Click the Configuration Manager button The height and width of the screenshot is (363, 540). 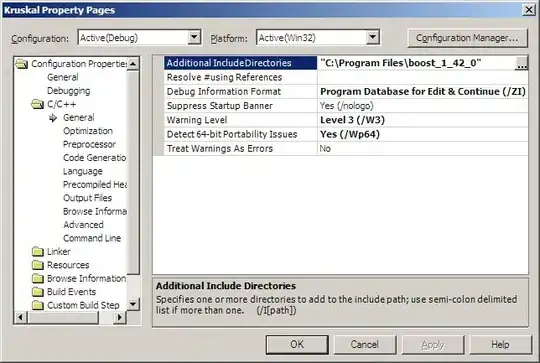tap(467, 38)
